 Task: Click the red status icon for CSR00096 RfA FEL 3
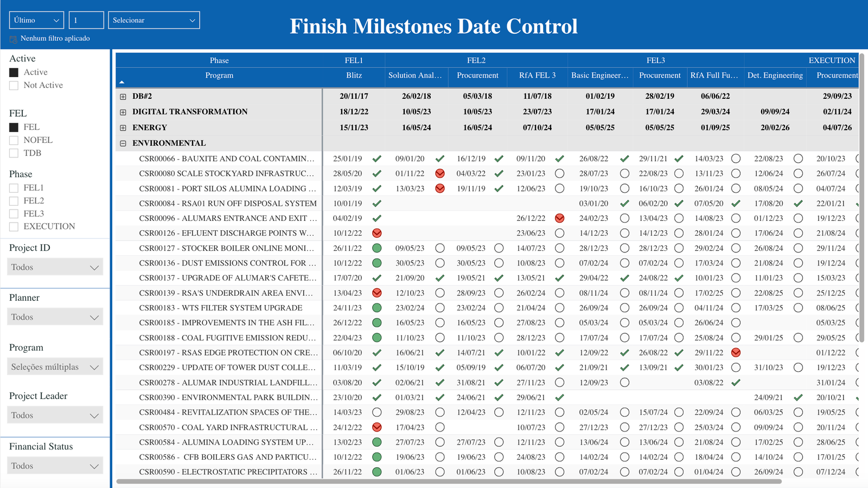pos(559,218)
